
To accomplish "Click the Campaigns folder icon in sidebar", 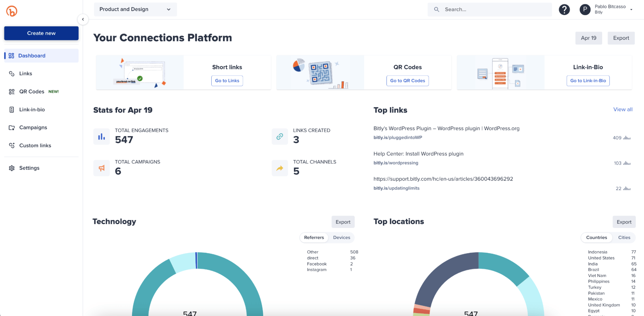I will (x=12, y=128).
